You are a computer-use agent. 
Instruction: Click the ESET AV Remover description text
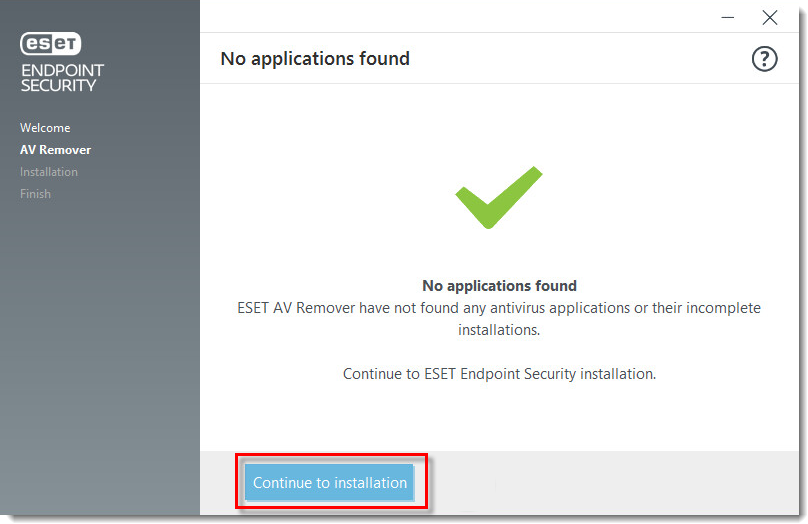tap(499, 318)
